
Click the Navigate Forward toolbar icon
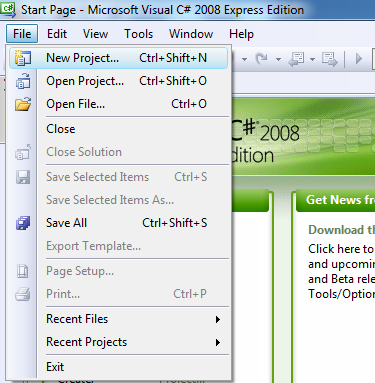(330, 59)
